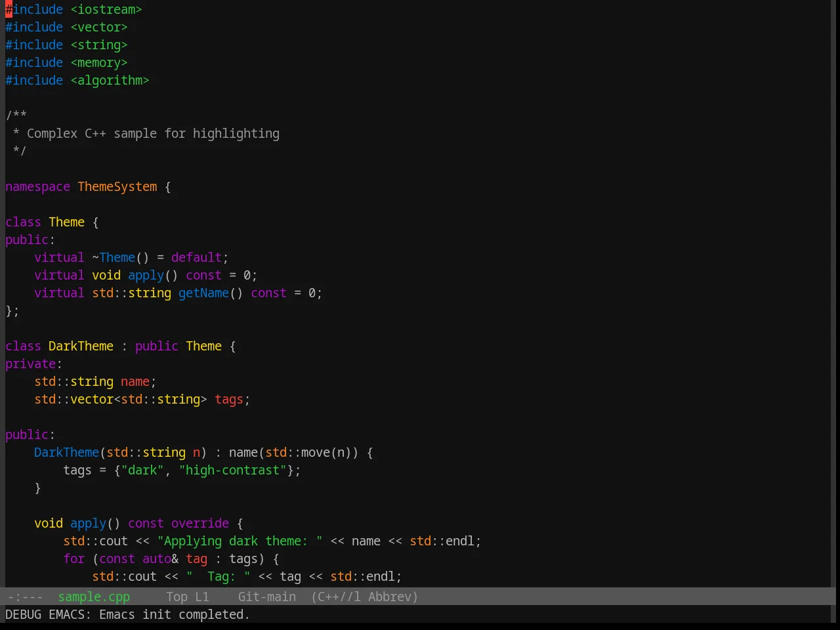
Task: Click the ThemeSystem namespace name
Action: tap(117, 186)
